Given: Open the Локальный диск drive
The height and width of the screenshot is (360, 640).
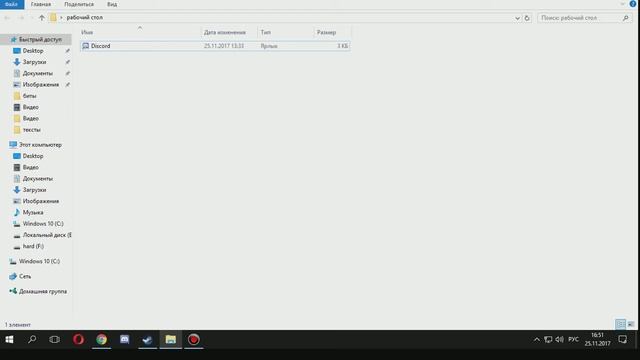Looking at the screenshot, I should [47, 235].
